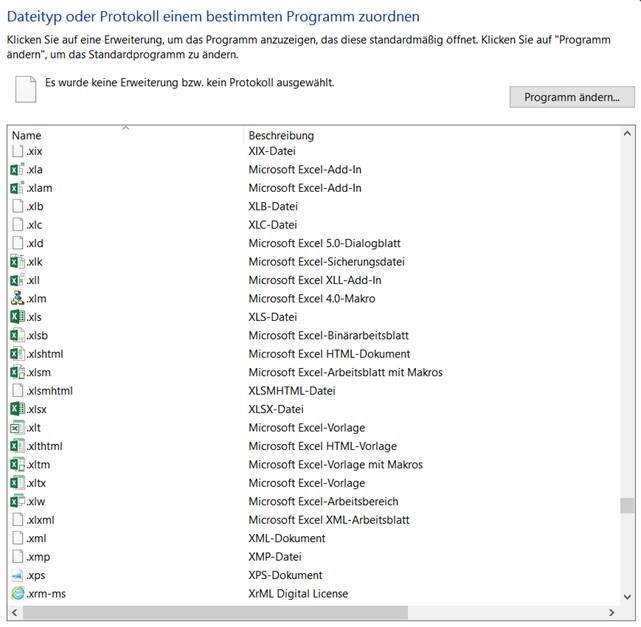Viewport: 641px width, 627px height.
Task: Click the .xls Excel icon
Action: (x=17, y=317)
